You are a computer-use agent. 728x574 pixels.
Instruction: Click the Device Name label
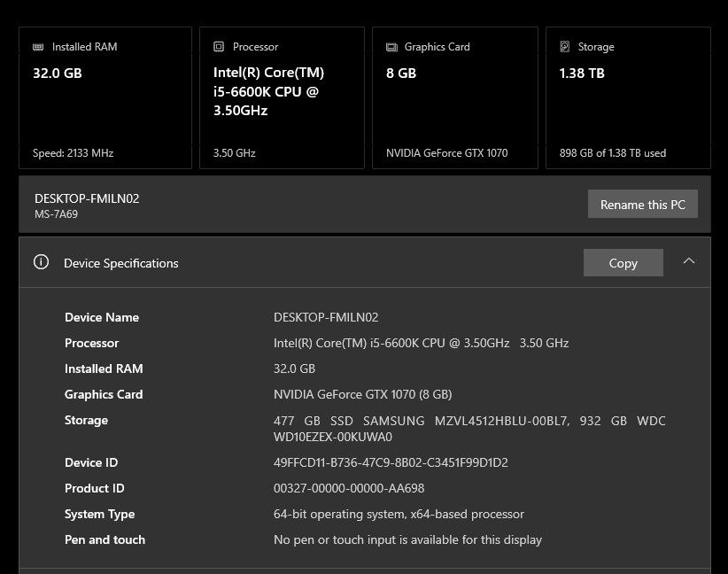click(x=102, y=317)
